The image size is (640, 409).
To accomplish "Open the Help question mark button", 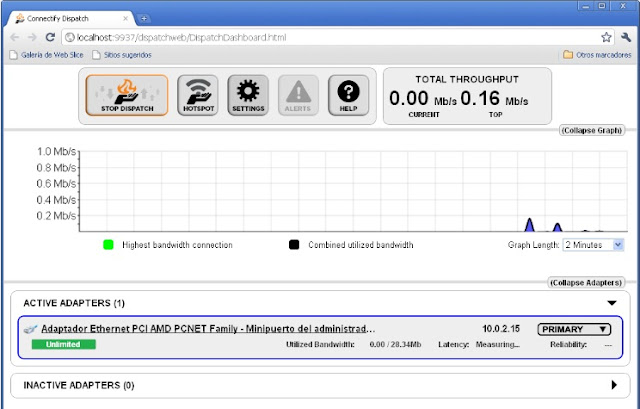I will point(348,96).
